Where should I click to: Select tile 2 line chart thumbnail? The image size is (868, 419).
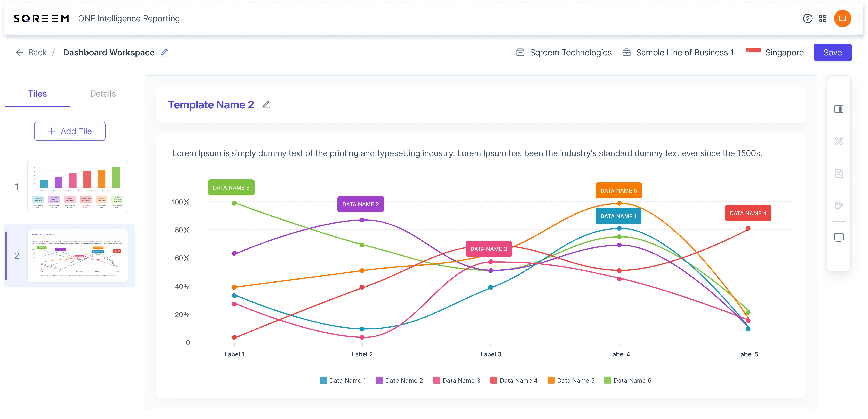pos(78,256)
